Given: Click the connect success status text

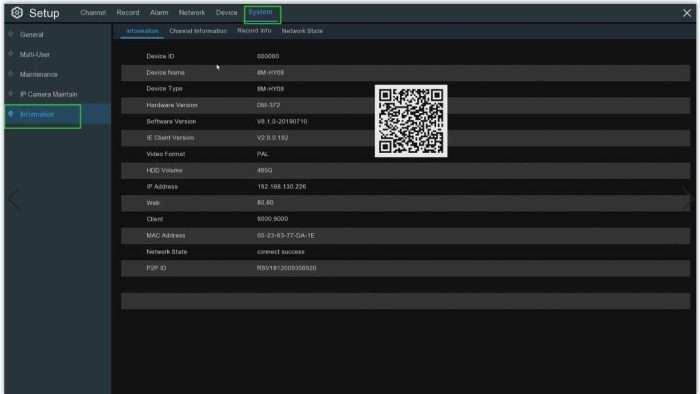Looking at the screenshot, I should [x=281, y=252].
